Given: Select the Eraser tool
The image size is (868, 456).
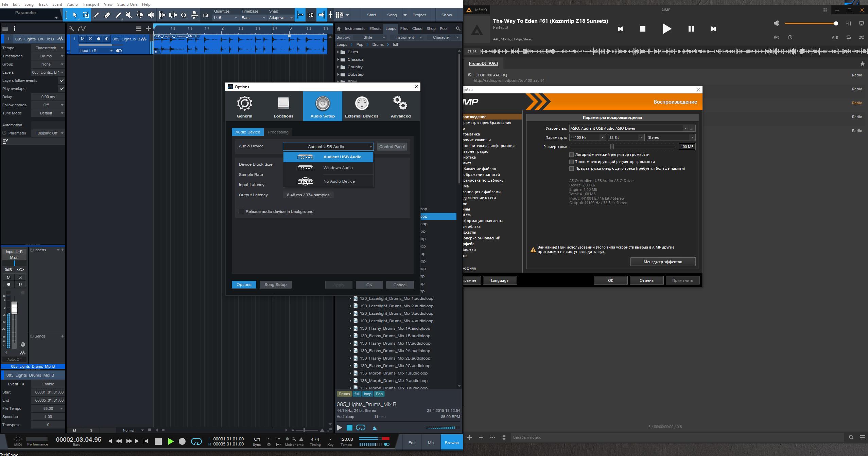Looking at the screenshot, I should pyautogui.click(x=107, y=15).
